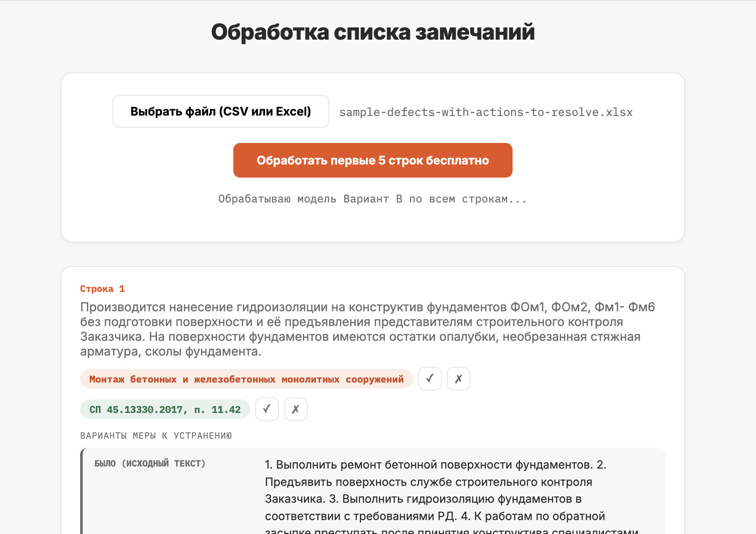The width and height of the screenshot is (756, 534).
Task: Click the 'ВАРИАНТЫ МЕРЫ К УСТРАНЕНИЮ' section heading
Action: pyautogui.click(x=156, y=436)
